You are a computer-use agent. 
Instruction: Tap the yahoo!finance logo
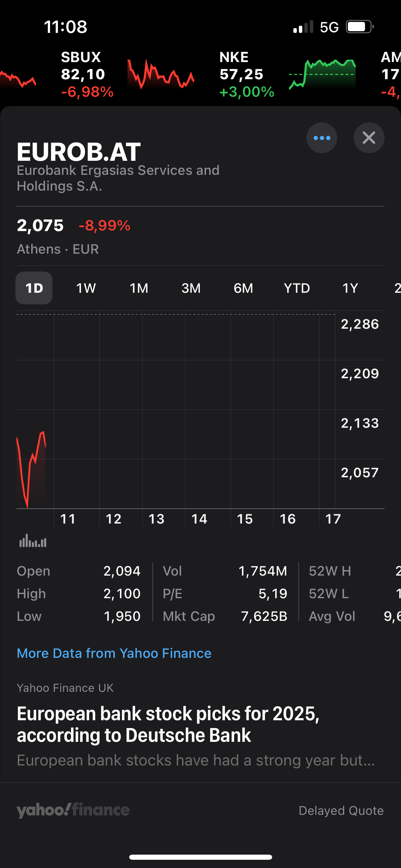coord(73,810)
